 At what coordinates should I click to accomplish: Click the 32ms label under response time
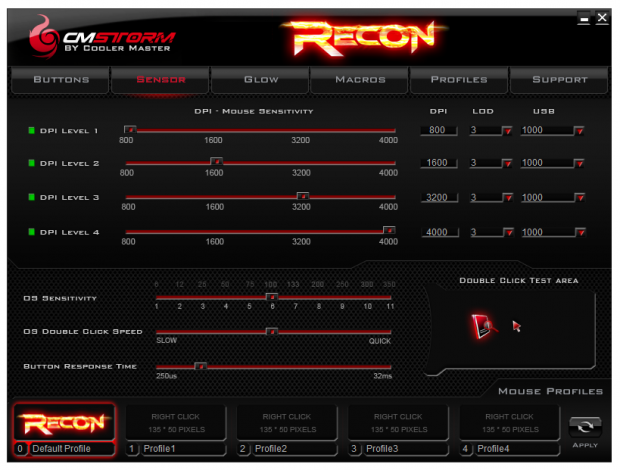pyautogui.click(x=382, y=376)
